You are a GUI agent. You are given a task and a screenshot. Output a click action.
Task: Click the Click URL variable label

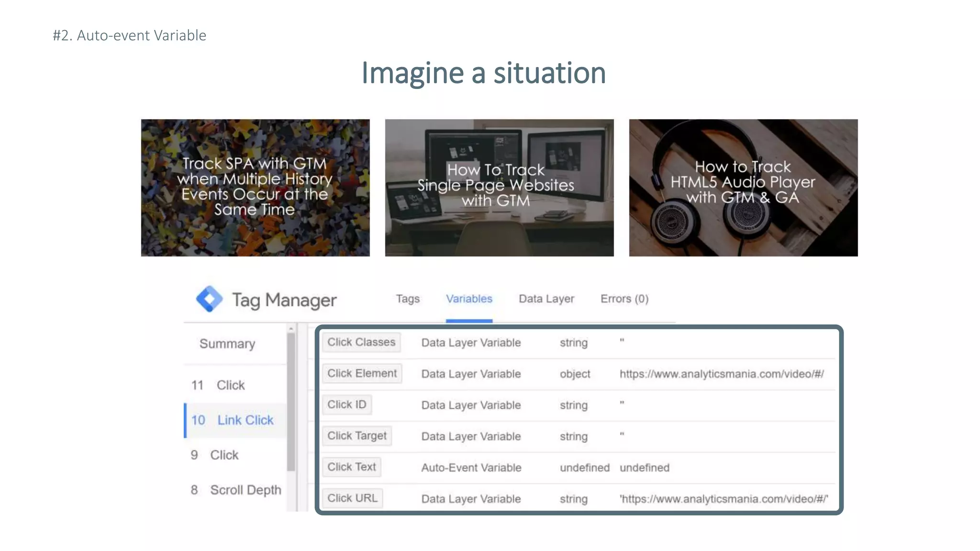[353, 498]
